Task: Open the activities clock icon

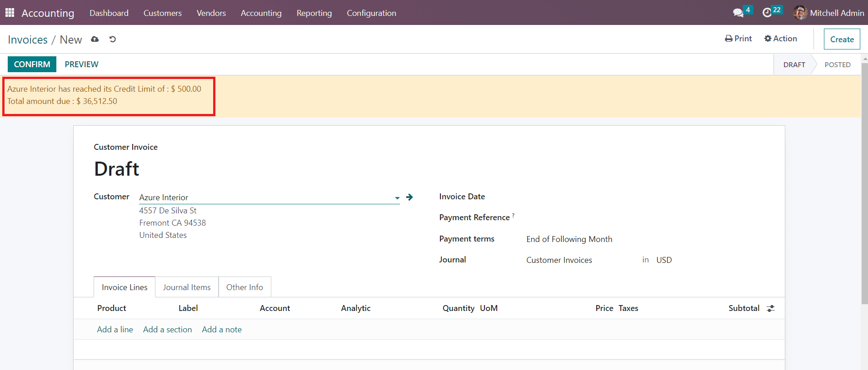Action: click(x=767, y=13)
